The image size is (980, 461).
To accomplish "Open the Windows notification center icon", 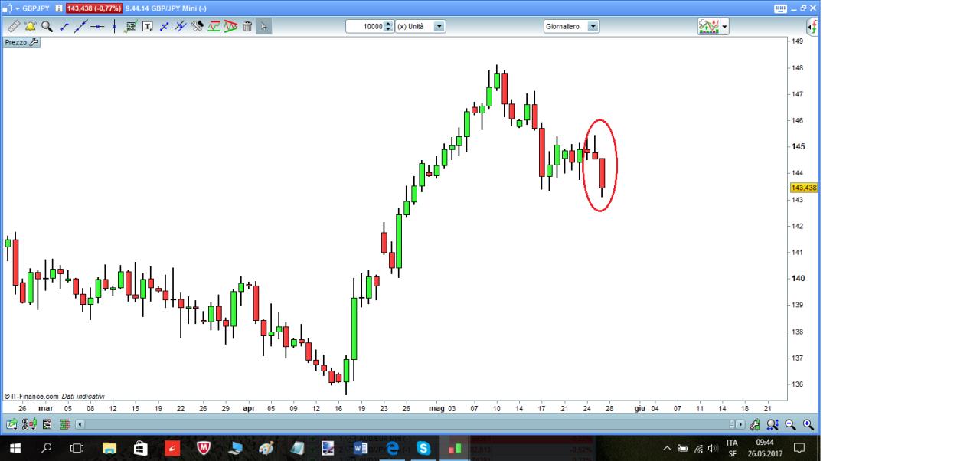I will [800, 448].
